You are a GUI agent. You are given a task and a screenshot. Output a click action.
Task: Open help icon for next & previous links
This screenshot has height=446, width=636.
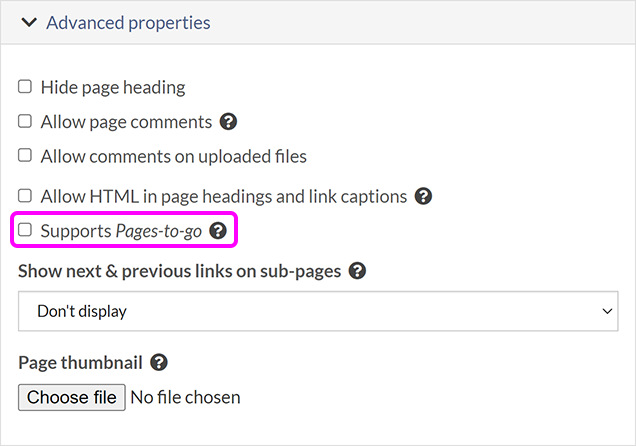click(357, 271)
